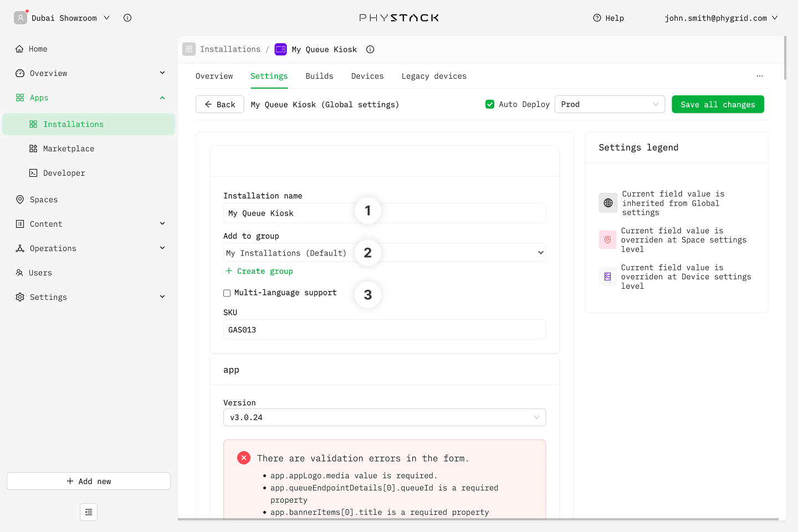
Task: Switch to the Builds tab
Action: [x=319, y=76]
